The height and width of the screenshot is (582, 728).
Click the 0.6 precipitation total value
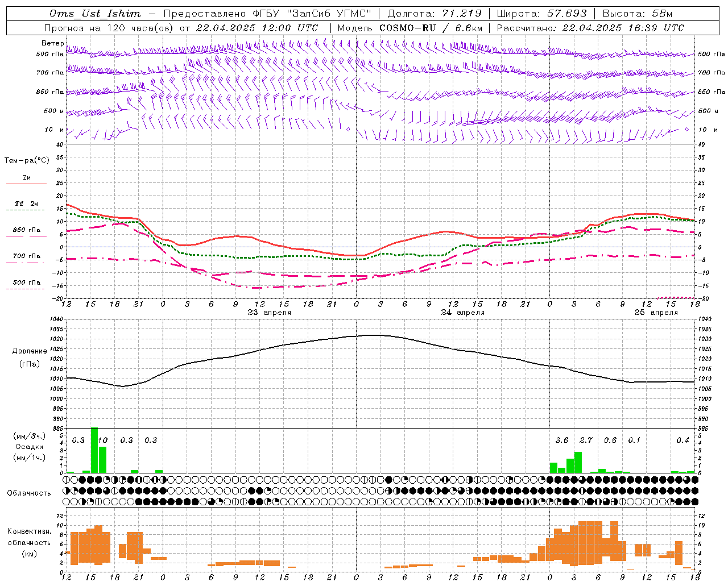610,440
